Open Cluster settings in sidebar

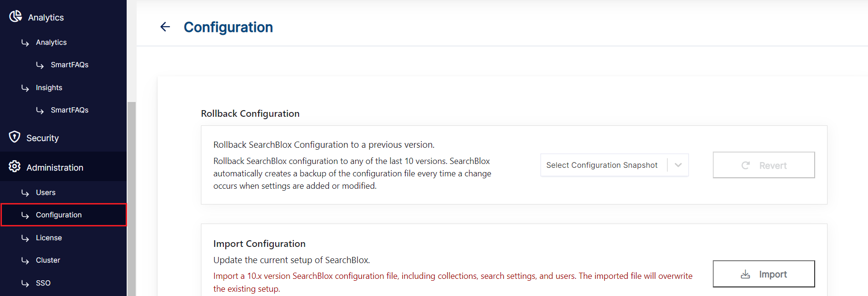tap(48, 260)
